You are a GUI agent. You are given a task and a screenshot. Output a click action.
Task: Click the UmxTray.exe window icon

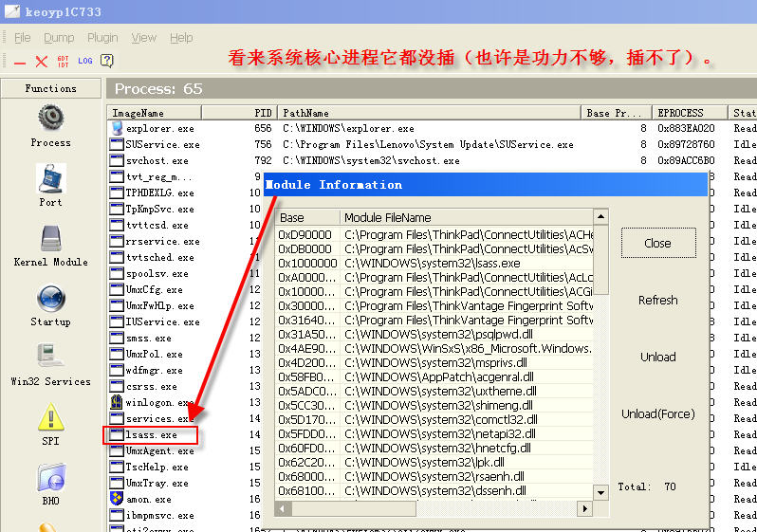pos(117,483)
